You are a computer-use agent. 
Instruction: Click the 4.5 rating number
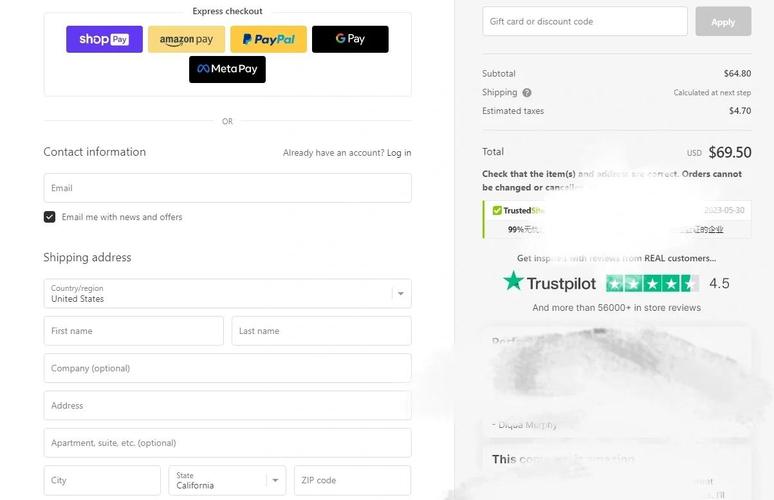pyautogui.click(x=719, y=284)
